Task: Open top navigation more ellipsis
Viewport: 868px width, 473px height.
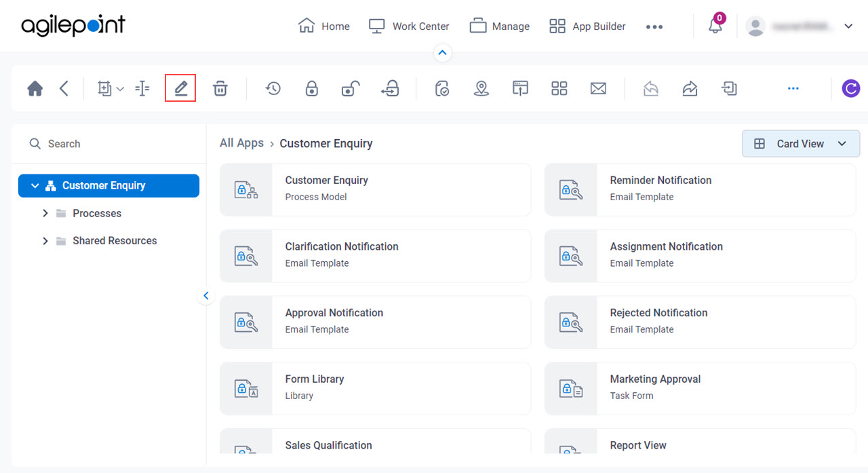Action: point(654,26)
